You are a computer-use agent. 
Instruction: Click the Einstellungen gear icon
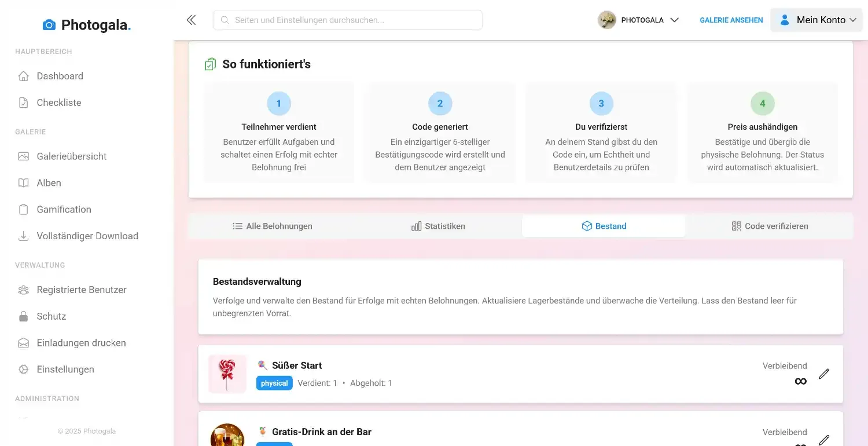coord(24,370)
